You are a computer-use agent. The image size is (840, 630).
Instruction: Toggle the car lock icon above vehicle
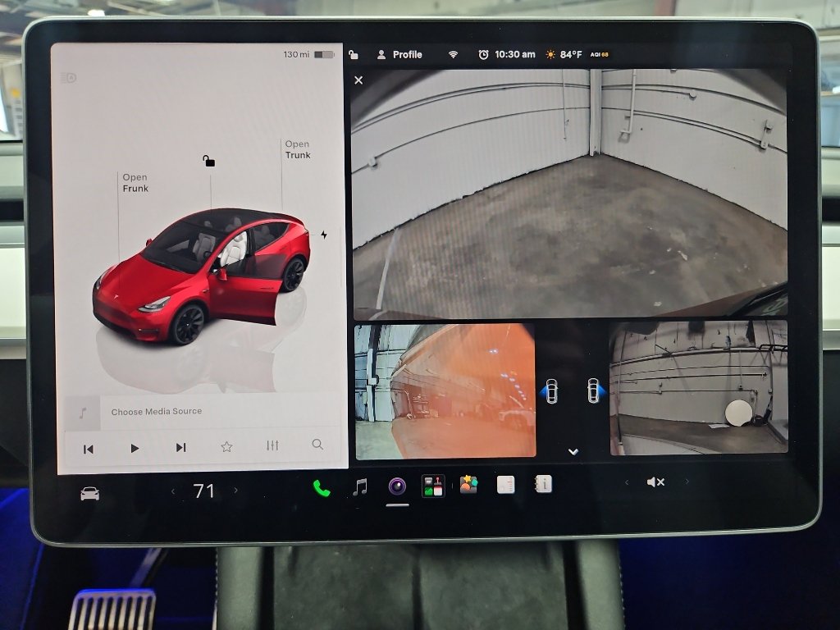coord(208,160)
